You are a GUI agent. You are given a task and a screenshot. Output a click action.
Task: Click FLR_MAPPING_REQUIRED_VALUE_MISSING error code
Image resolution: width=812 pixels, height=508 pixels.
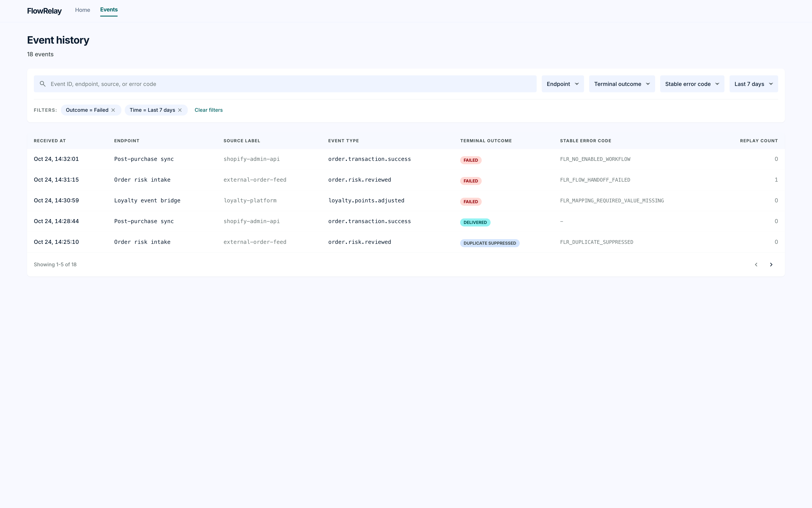tap(612, 201)
